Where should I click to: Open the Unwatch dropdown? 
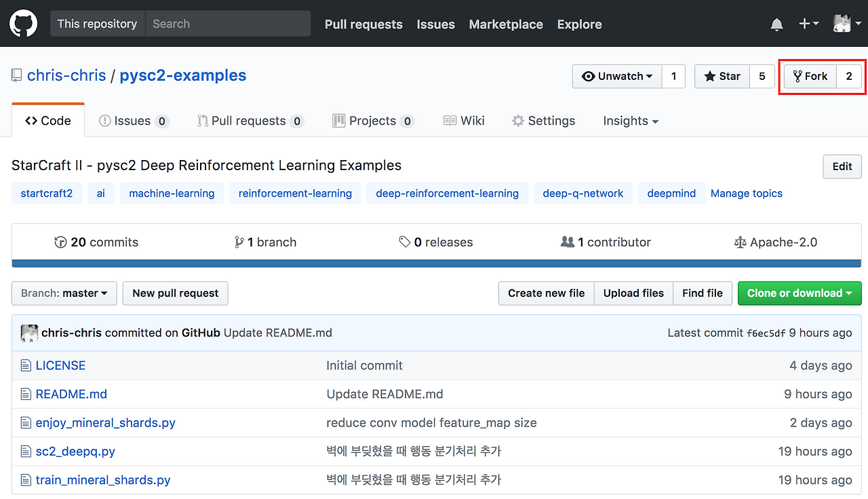[617, 77]
